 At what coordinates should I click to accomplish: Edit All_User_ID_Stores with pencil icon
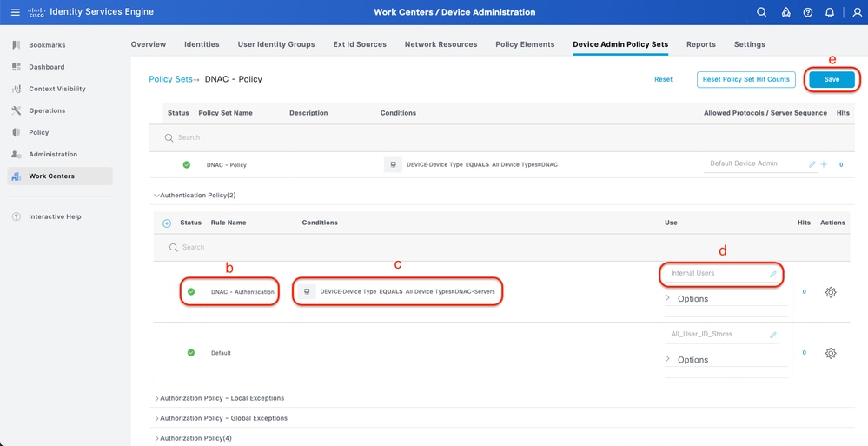772,335
